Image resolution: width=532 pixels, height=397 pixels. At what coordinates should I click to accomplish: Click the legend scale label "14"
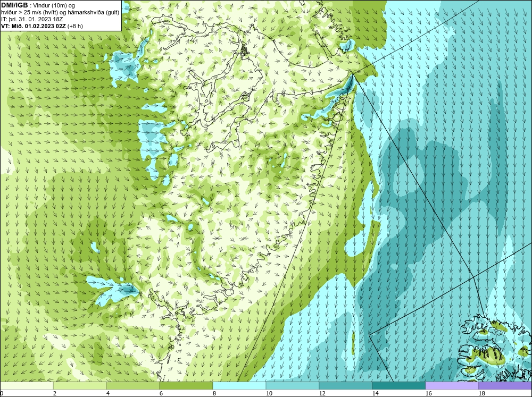(x=375, y=393)
